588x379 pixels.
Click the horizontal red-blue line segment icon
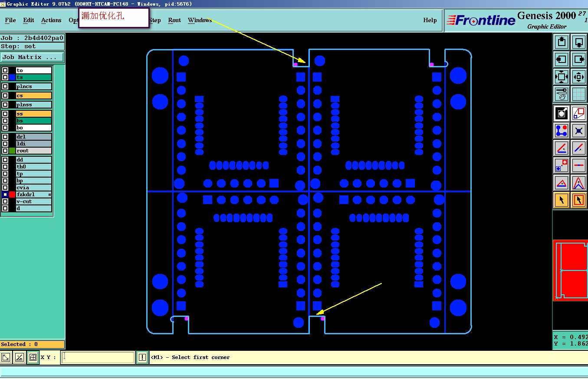[x=579, y=165]
